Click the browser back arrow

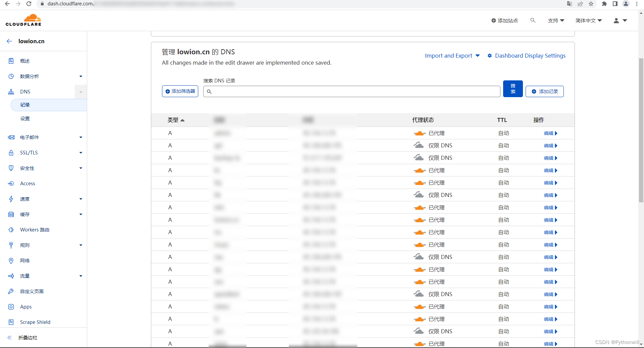pyautogui.click(x=7, y=4)
